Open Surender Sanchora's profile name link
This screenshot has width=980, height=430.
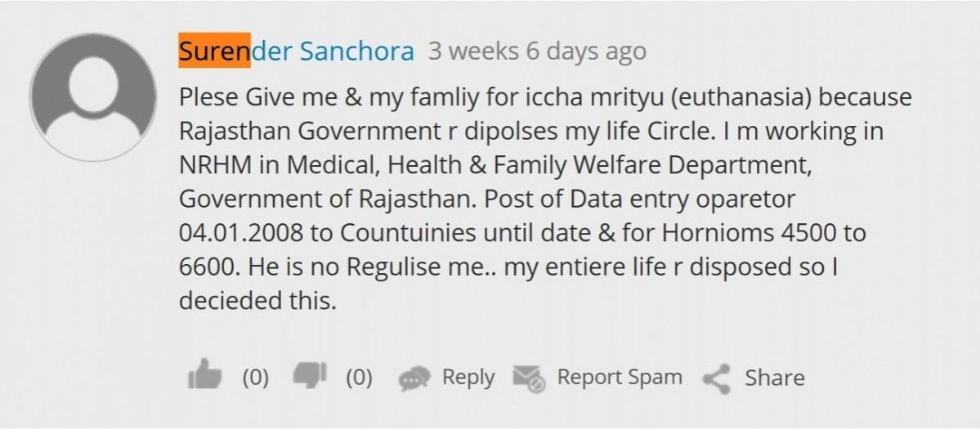point(297,52)
